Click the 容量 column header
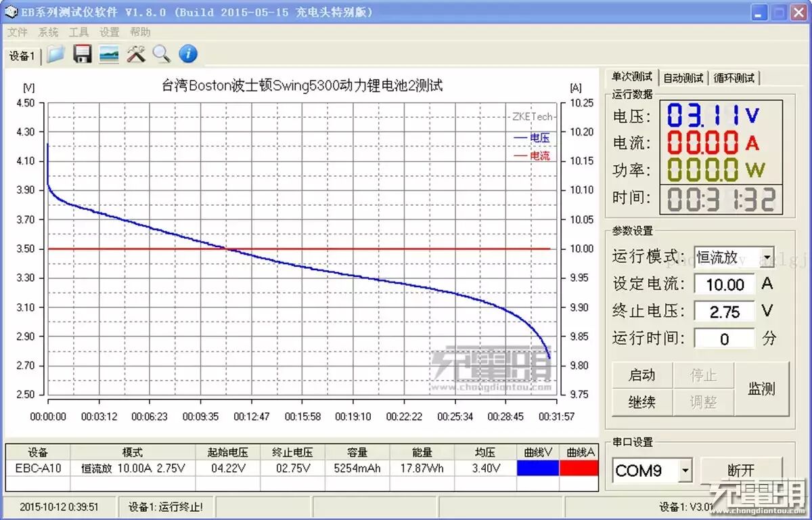The height and width of the screenshot is (520, 812). click(357, 452)
